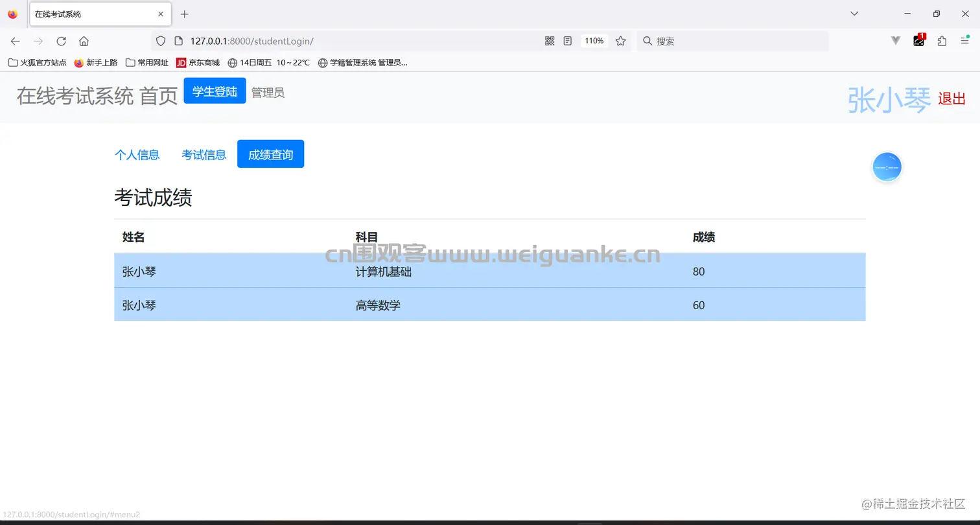Click the browser forward arrow
This screenshot has height=525, width=980.
point(38,41)
